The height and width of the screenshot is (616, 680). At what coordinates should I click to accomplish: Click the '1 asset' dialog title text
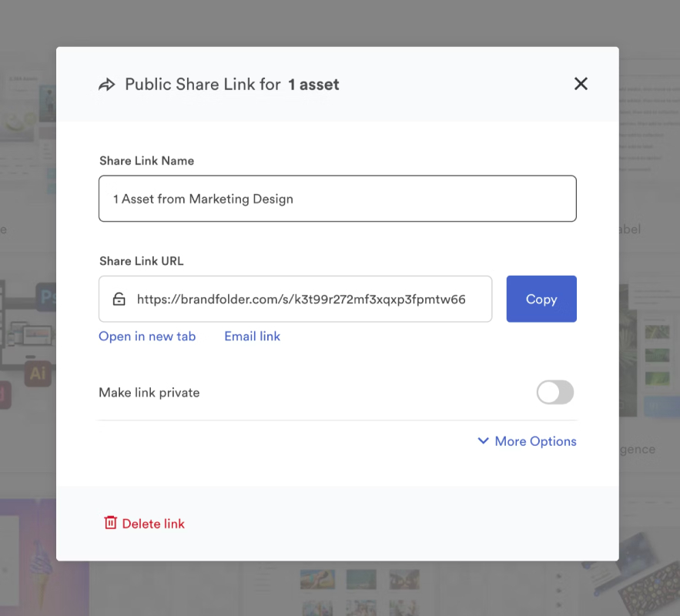tap(313, 85)
